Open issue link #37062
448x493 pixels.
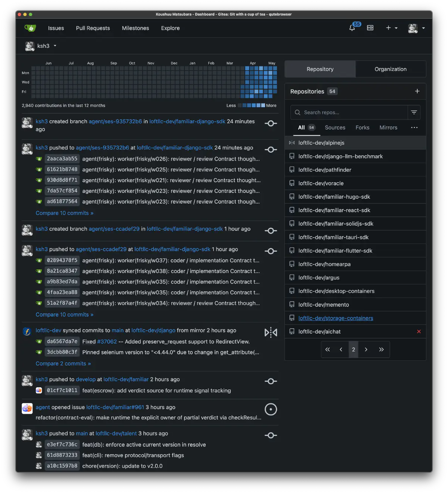pos(107,342)
